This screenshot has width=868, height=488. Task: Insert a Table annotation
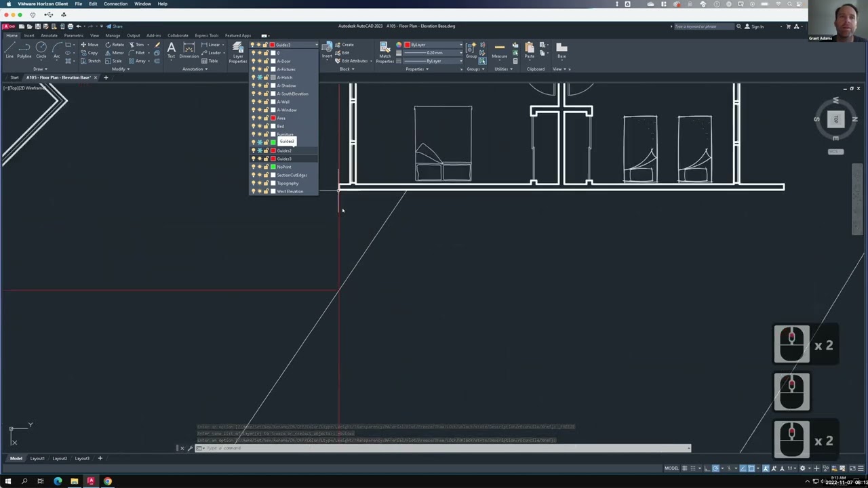click(210, 61)
